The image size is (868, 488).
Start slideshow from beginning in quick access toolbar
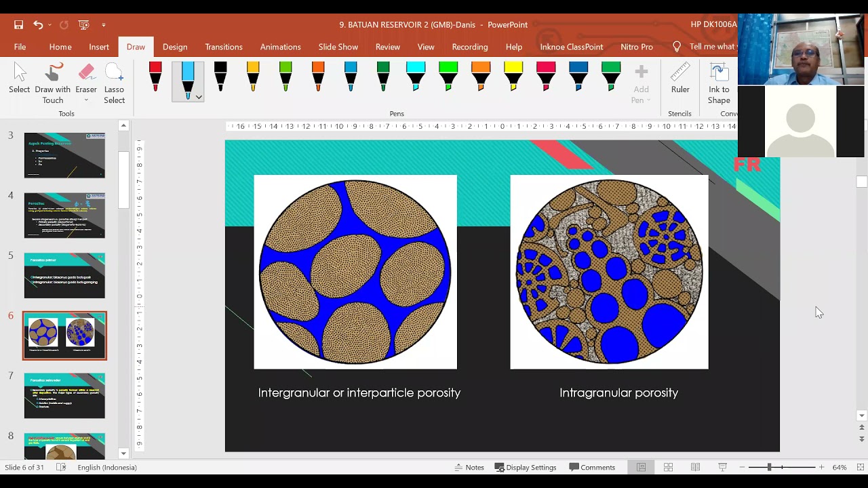coord(83,25)
